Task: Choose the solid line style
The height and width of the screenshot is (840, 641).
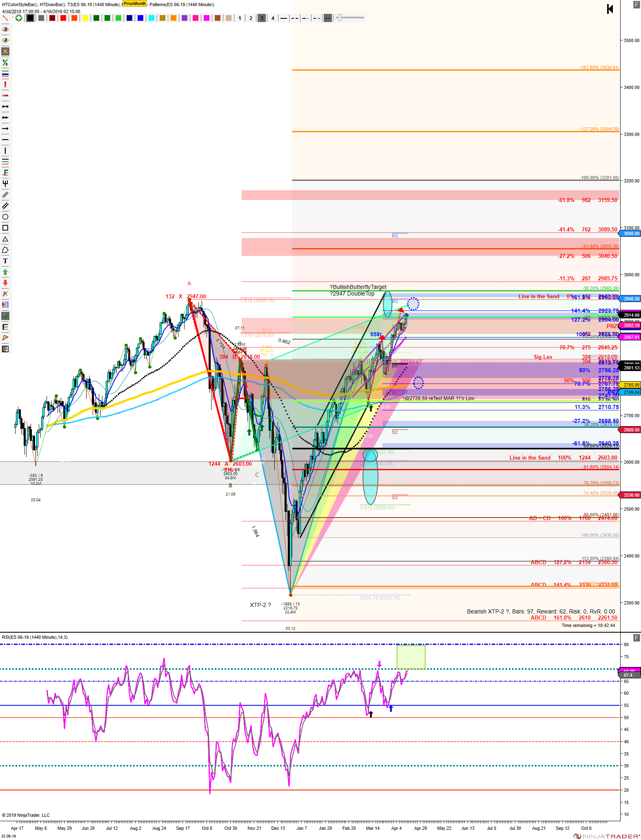Action: [x=284, y=18]
